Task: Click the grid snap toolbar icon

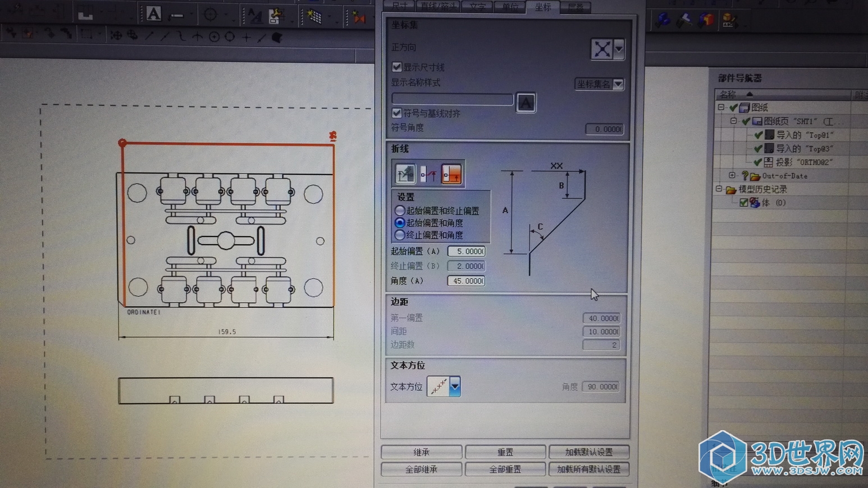Action: coord(314,17)
